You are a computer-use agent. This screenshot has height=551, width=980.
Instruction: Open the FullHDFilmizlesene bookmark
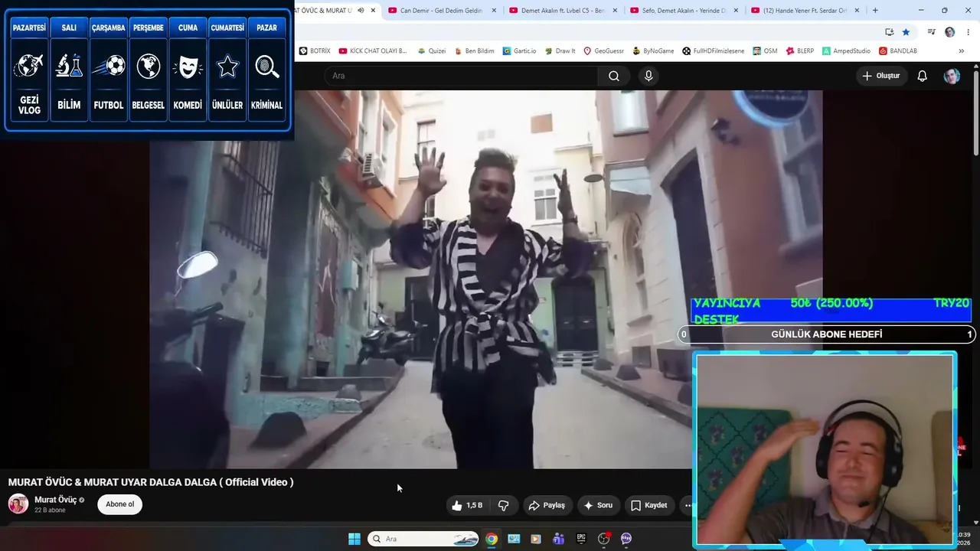(713, 51)
